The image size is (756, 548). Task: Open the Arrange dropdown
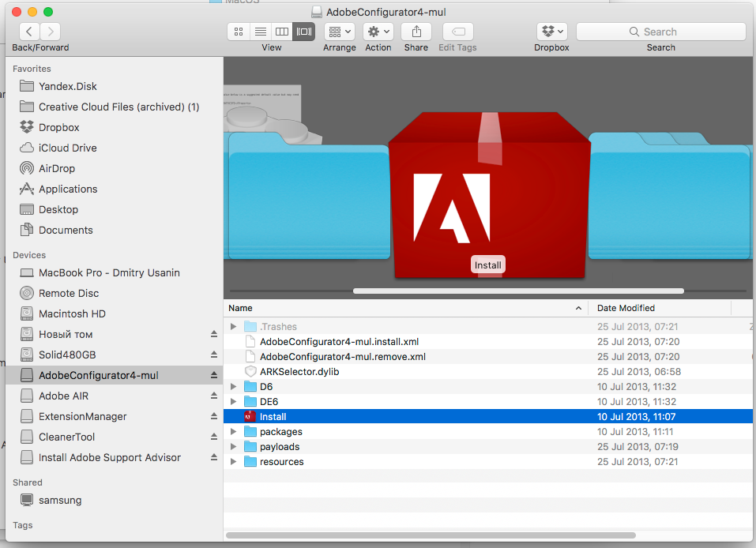pyautogui.click(x=340, y=32)
